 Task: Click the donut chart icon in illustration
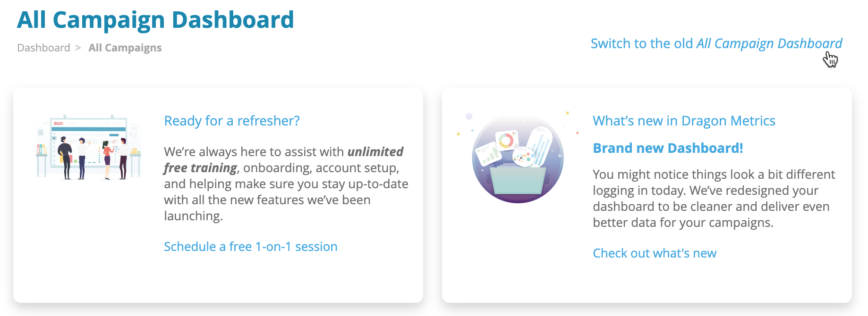coord(506,140)
